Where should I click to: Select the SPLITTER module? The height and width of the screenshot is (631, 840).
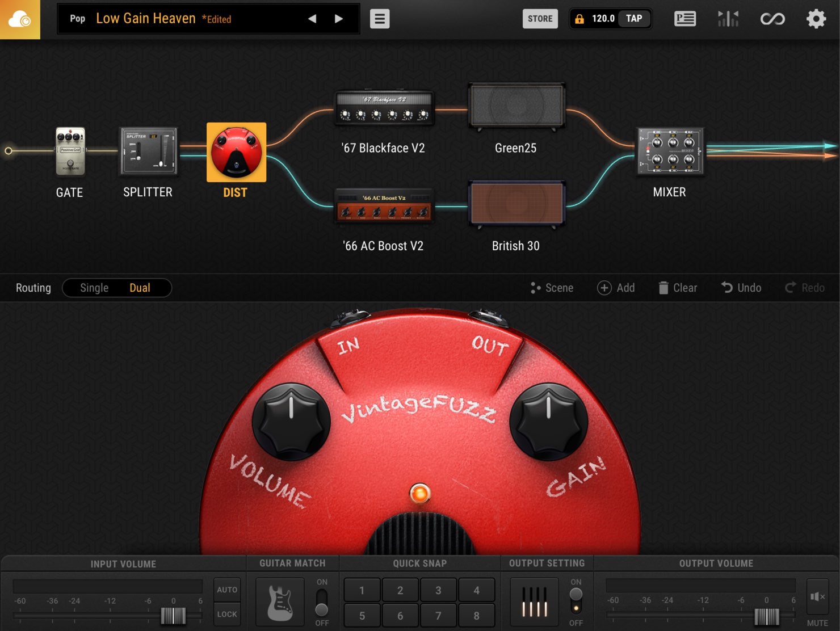tap(148, 151)
